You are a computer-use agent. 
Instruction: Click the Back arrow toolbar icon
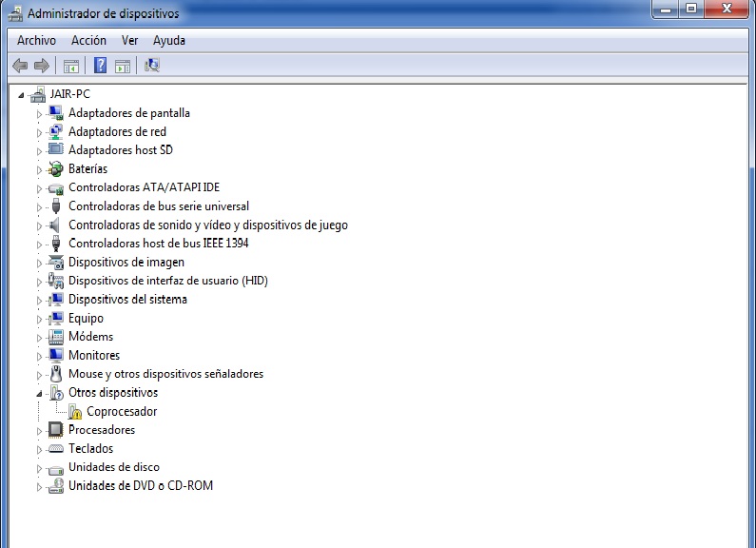coord(20,65)
